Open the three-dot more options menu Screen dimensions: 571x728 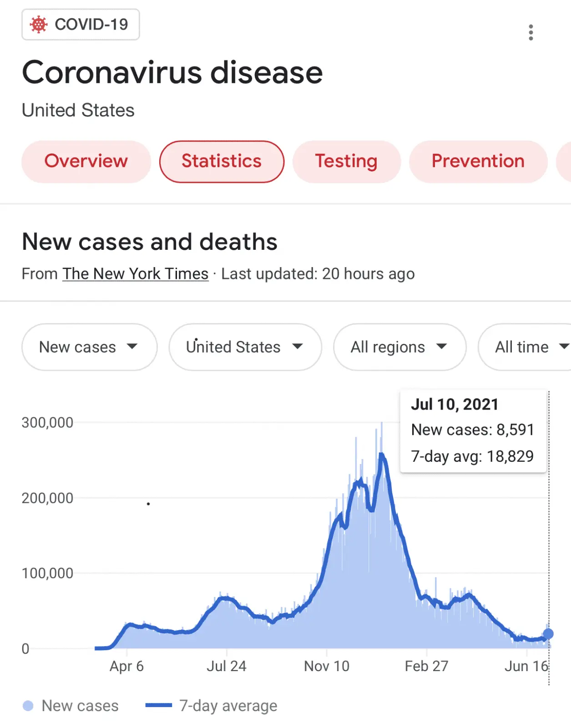531,32
